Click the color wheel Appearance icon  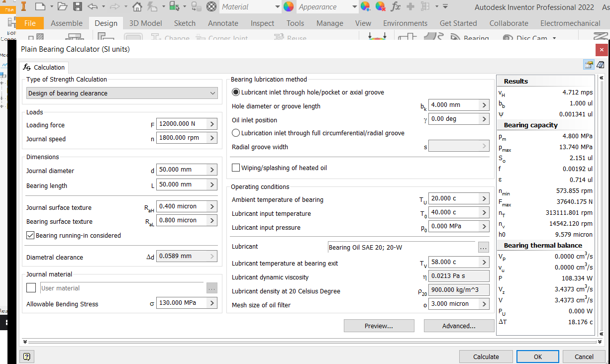pos(289,6)
